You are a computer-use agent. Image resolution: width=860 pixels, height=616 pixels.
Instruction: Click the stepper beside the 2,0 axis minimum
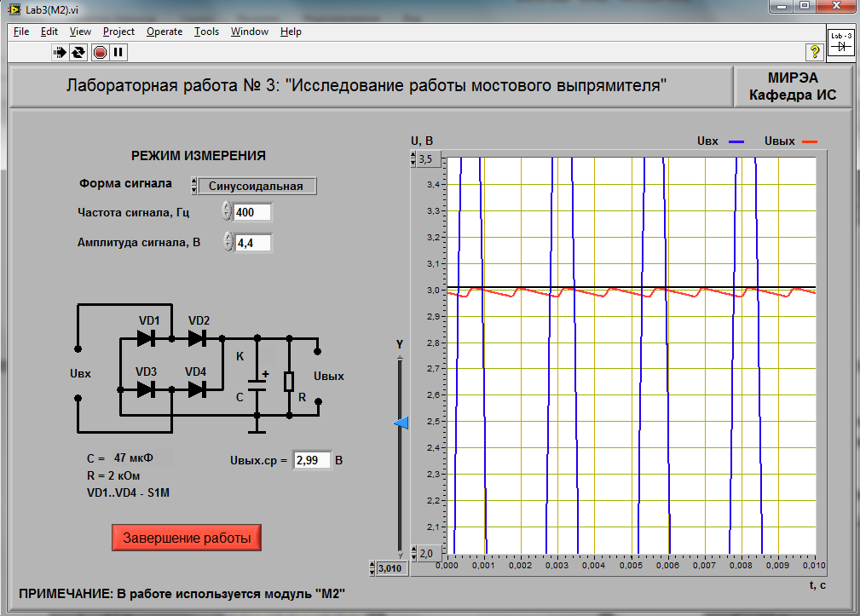(413, 554)
